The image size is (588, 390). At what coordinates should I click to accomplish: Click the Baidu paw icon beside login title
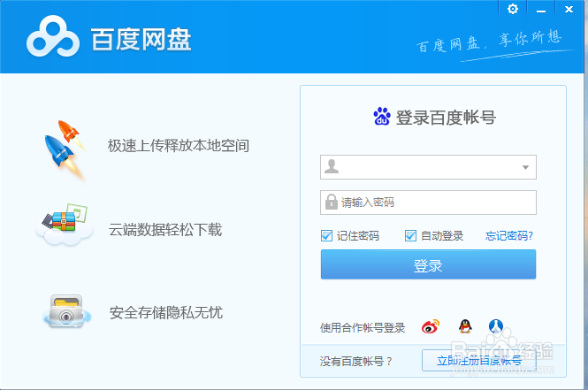[x=382, y=116]
